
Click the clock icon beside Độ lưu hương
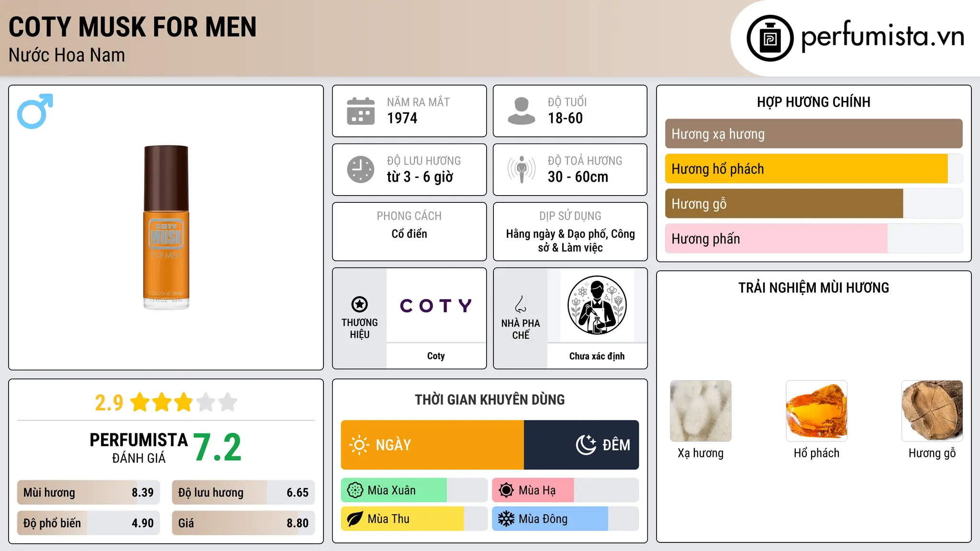point(361,169)
